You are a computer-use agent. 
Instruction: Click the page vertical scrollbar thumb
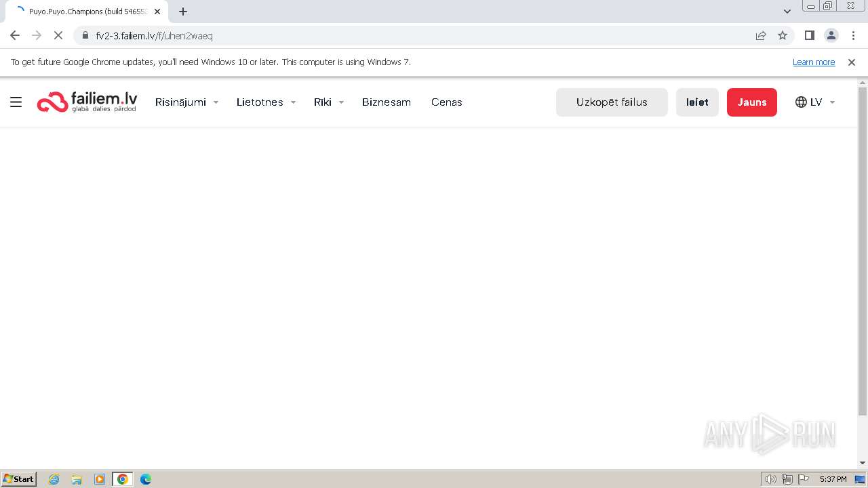coord(863,251)
